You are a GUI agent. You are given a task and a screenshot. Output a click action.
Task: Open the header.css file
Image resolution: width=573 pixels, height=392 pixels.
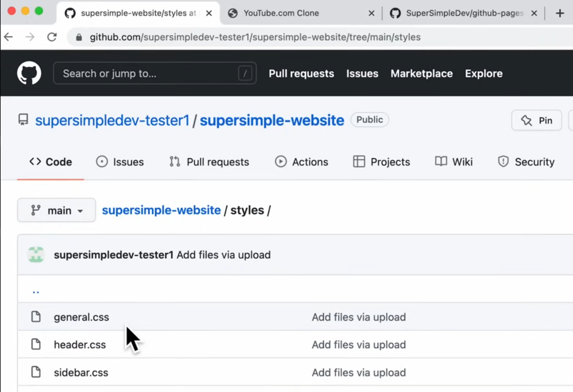[79, 345]
